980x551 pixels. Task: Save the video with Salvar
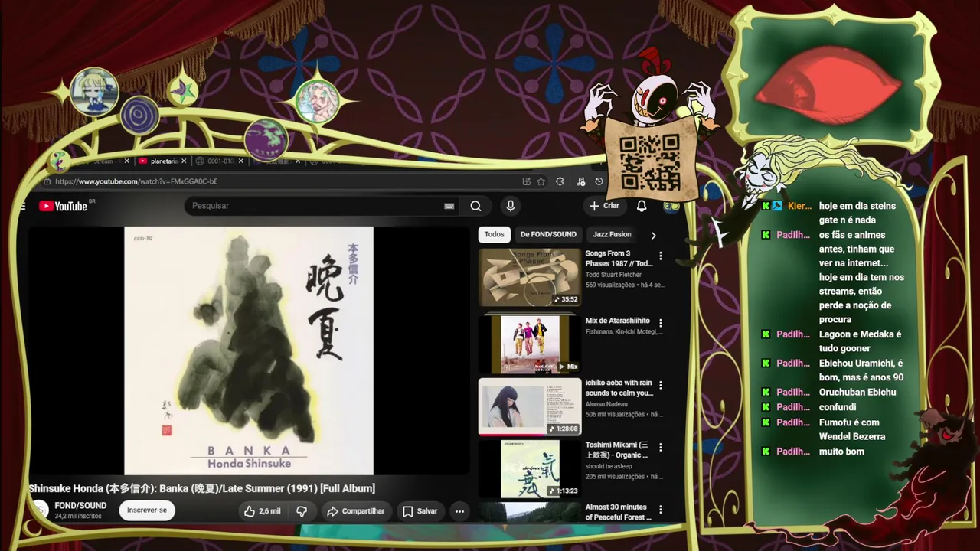click(420, 511)
